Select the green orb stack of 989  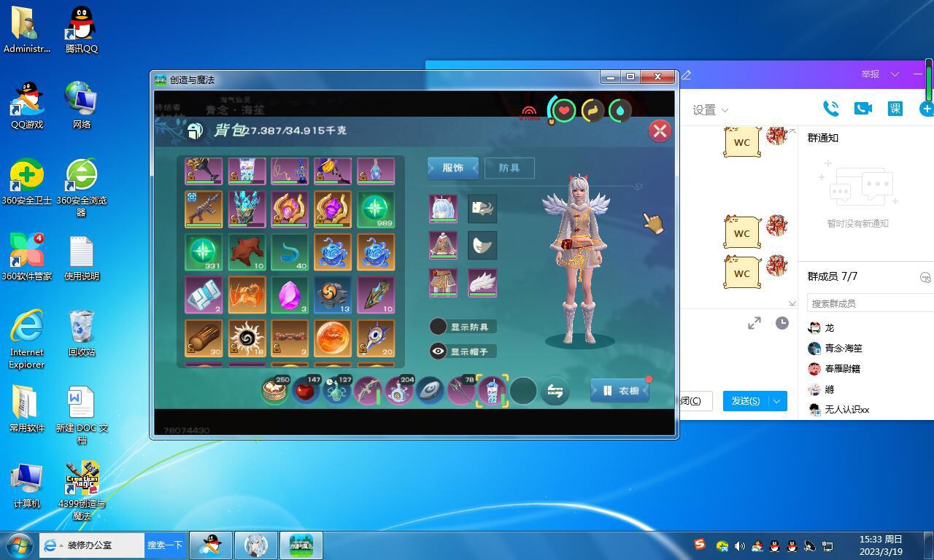[376, 210]
